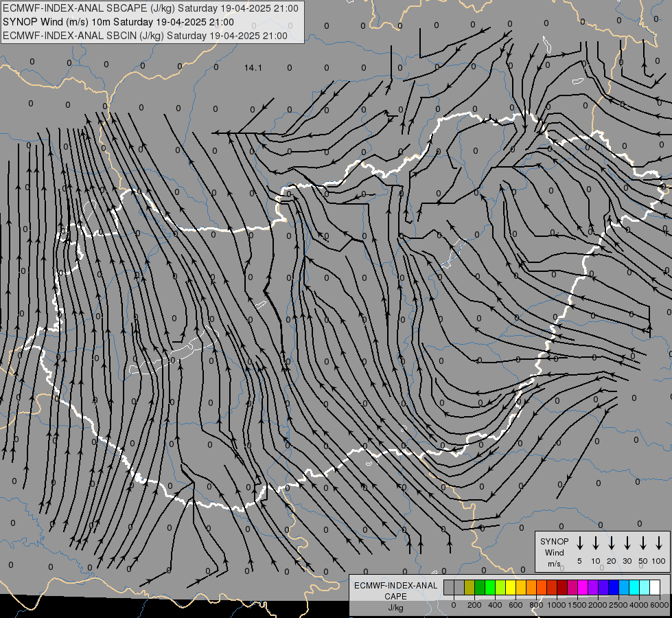Click the 2500 tick label on CAPE scale
672x618 pixels.
(618, 605)
